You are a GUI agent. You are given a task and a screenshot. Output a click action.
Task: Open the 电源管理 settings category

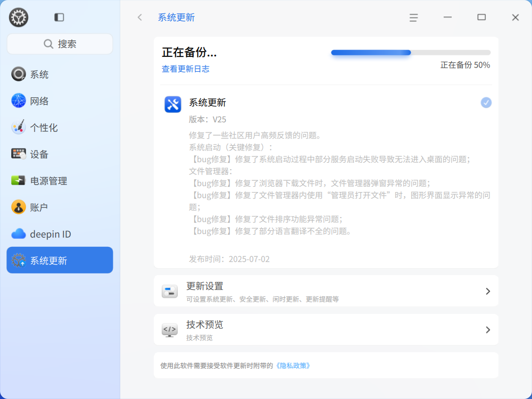click(60, 181)
